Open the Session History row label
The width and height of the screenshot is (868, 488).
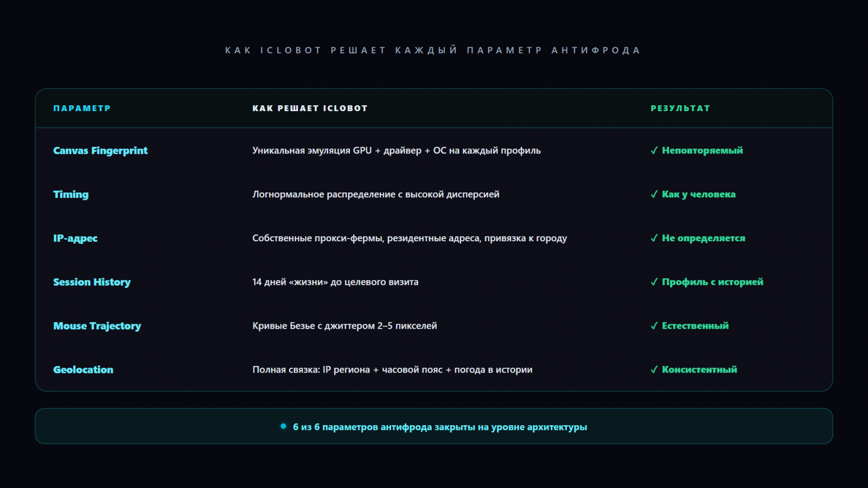click(92, 282)
